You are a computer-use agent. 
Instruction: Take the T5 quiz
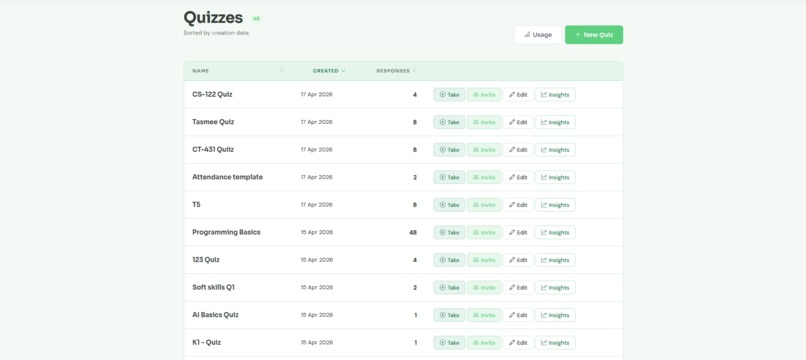[449, 205]
